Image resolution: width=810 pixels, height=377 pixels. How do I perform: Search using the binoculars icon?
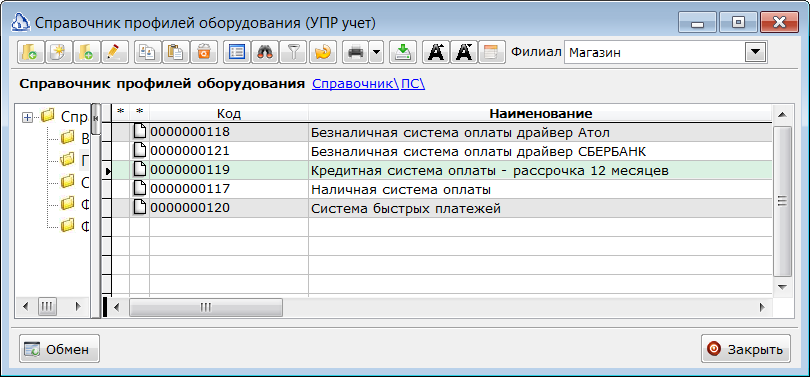point(265,52)
